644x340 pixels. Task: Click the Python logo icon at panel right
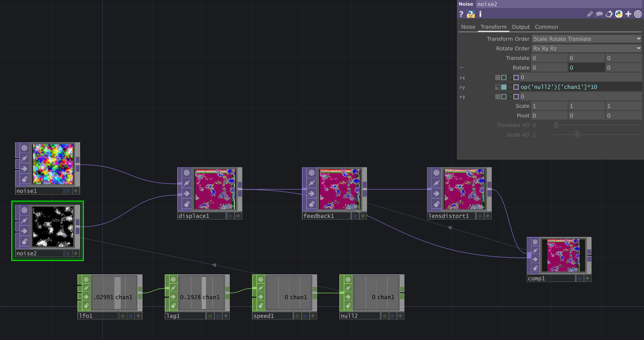pos(619,14)
